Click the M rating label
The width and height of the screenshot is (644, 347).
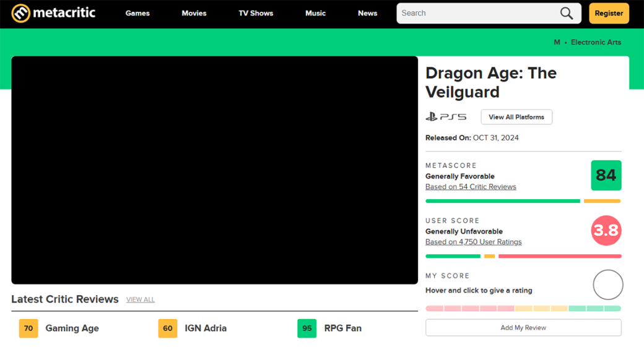pos(557,42)
